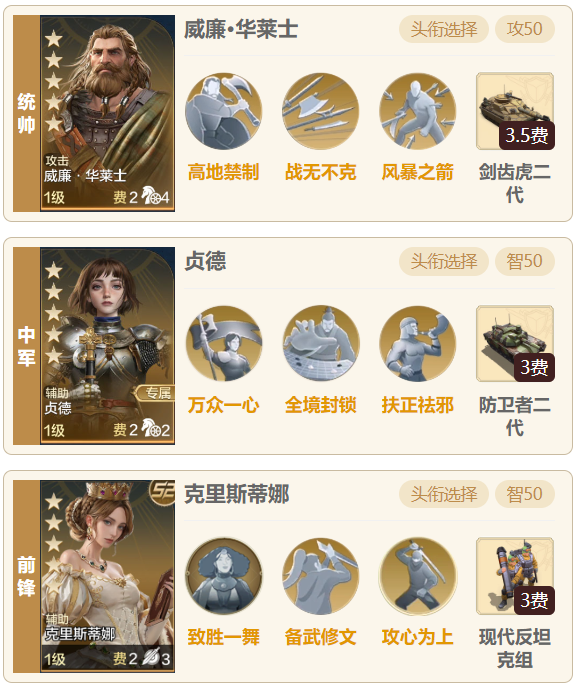Open 贞德 hero portrait card

pyautogui.click(x=107, y=346)
